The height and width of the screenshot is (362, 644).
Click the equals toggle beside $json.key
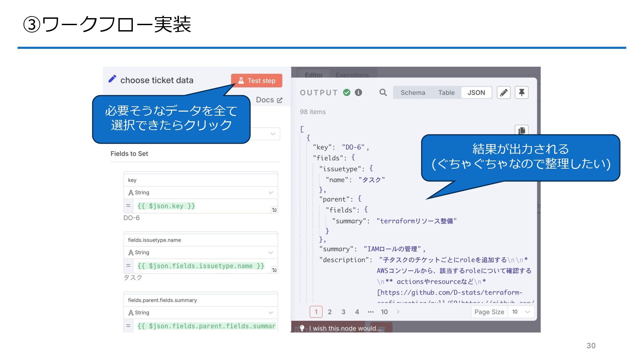coord(128,206)
